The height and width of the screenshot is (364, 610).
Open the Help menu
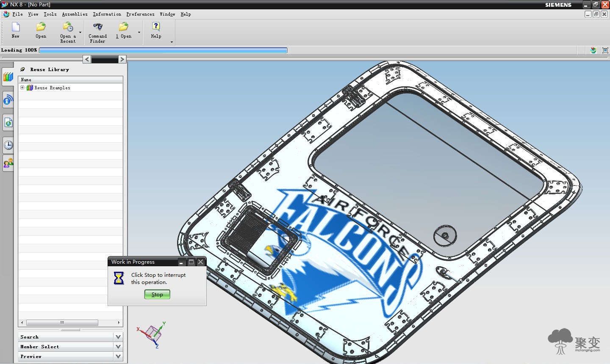point(186,14)
